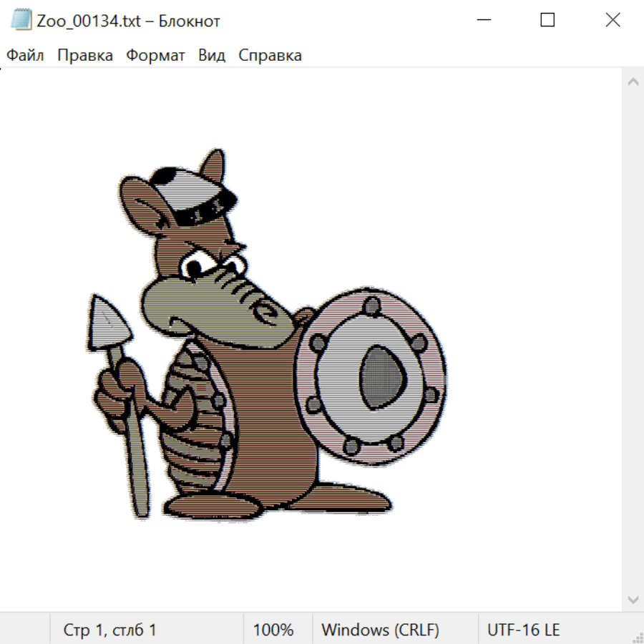Open the Правка menu
Screen dimensions: 644x644
point(84,56)
